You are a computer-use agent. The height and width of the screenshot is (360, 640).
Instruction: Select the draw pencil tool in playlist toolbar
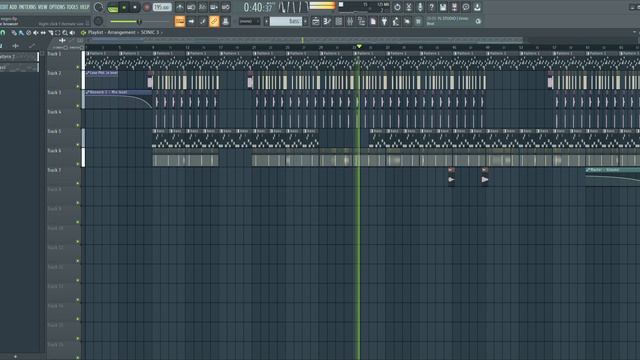(x=14, y=33)
